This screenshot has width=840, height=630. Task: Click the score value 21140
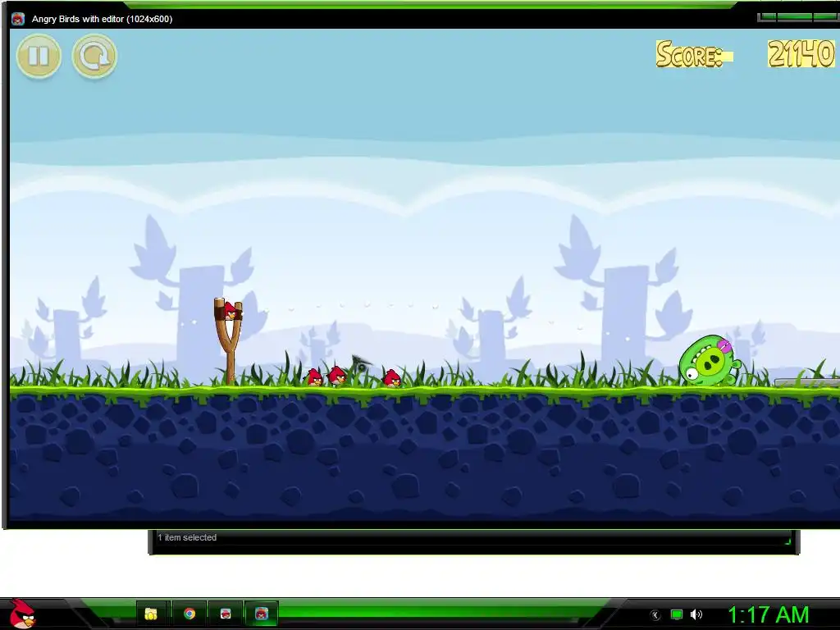[x=801, y=54]
